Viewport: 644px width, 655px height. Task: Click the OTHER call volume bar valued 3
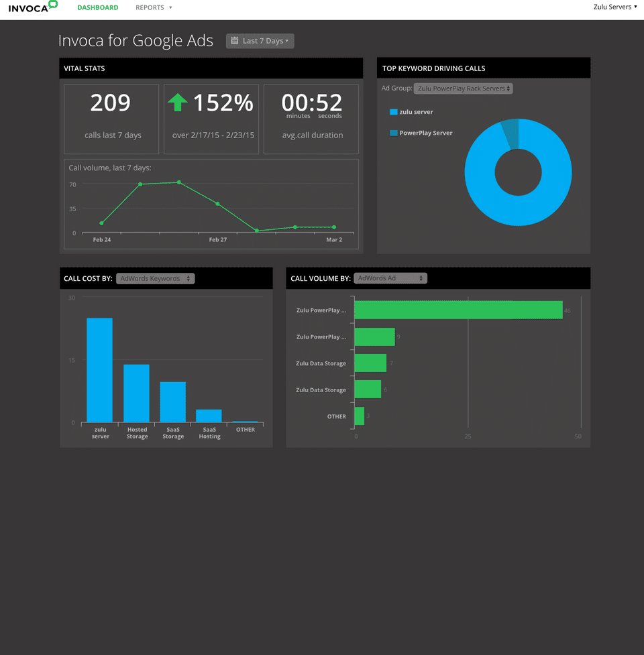pos(360,416)
